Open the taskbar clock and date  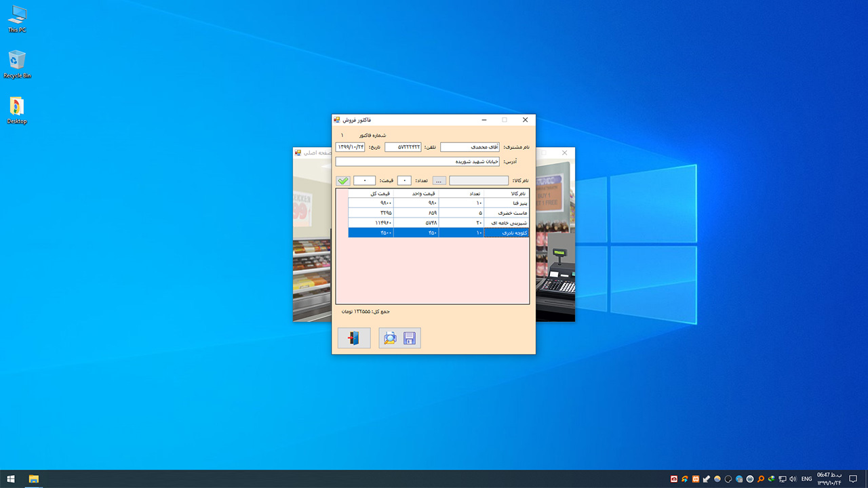point(829,479)
